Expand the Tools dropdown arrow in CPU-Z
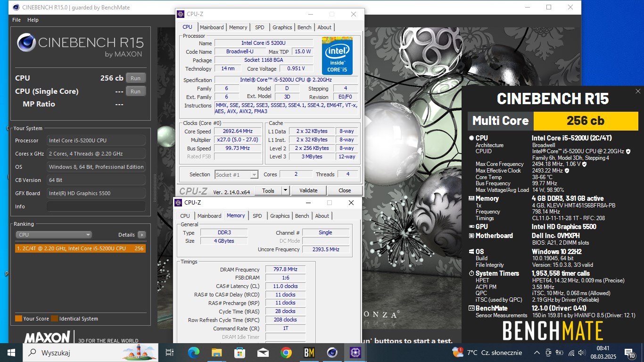The image size is (644, 362). (285, 190)
